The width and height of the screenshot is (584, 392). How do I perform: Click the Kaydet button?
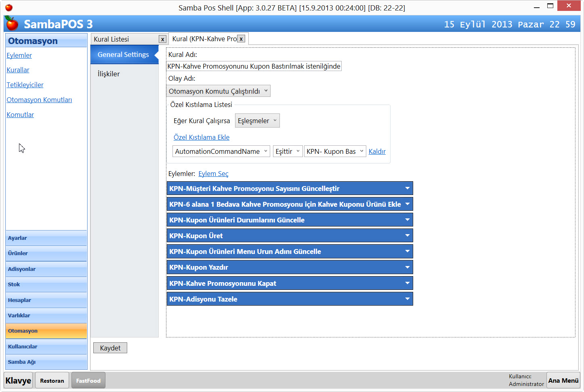tap(110, 348)
